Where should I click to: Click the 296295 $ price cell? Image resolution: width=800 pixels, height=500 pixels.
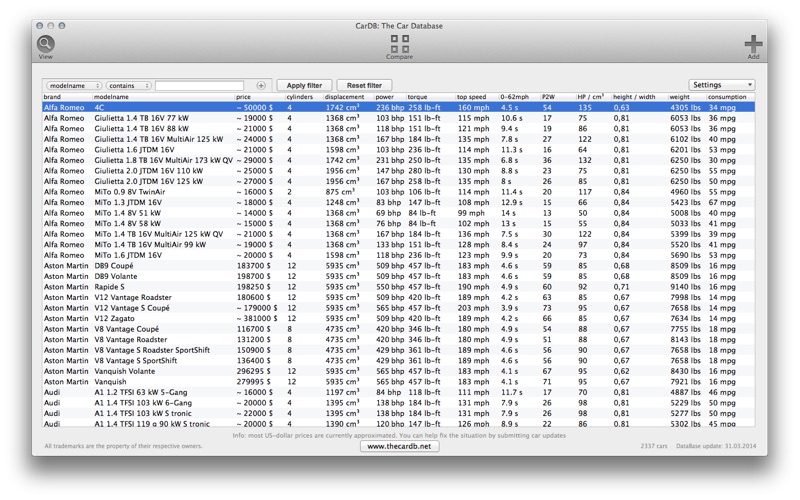click(x=254, y=371)
